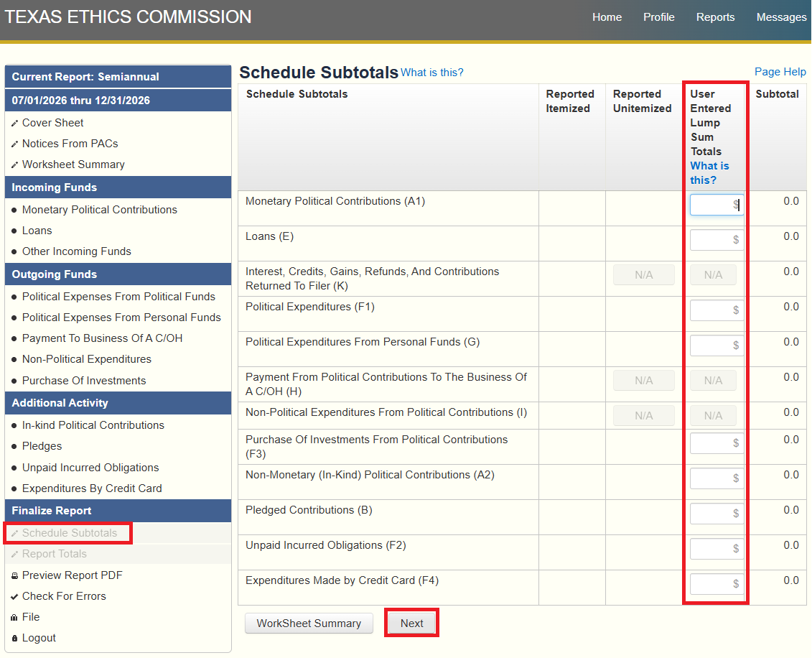Click the WorkSheet Summary button
Image resolution: width=812 pixels, height=658 pixels.
click(309, 624)
